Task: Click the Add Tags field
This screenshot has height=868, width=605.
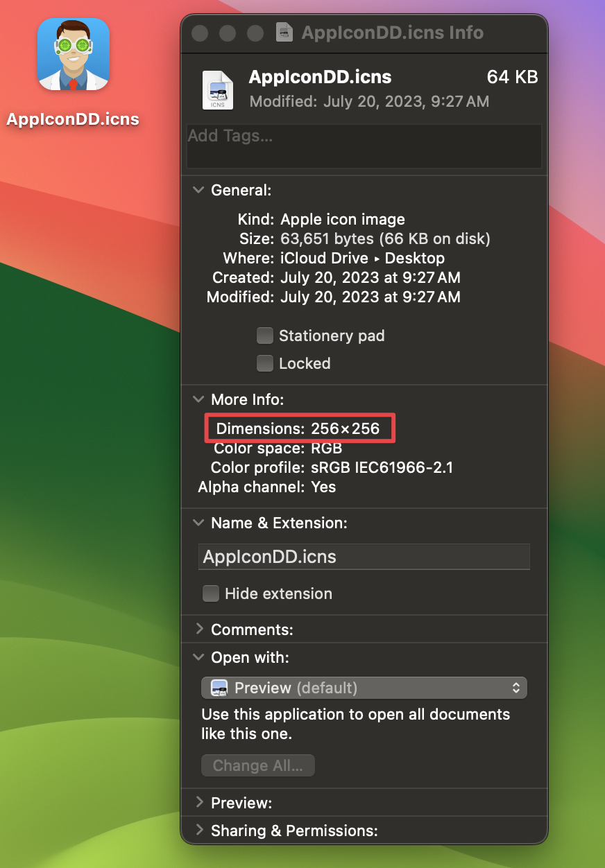Action: point(364,146)
